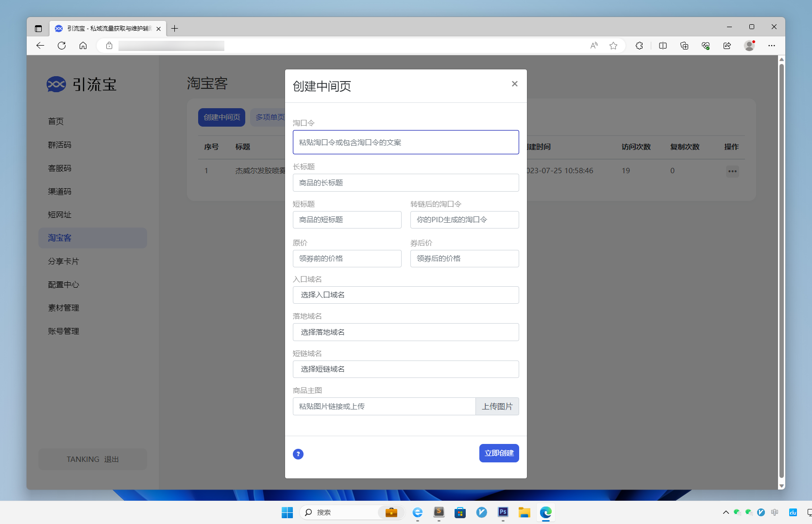The height and width of the screenshot is (524, 812).
Task: Open the 选择落地域名 dropdown
Action: pyautogui.click(x=406, y=332)
